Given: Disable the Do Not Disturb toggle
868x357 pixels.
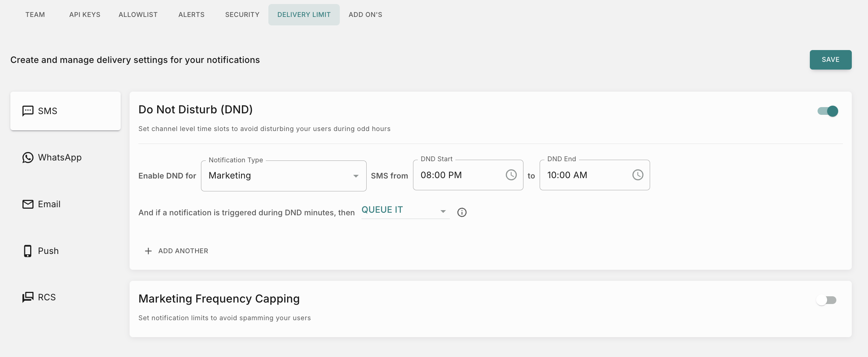Looking at the screenshot, I should tap(828, 111).
